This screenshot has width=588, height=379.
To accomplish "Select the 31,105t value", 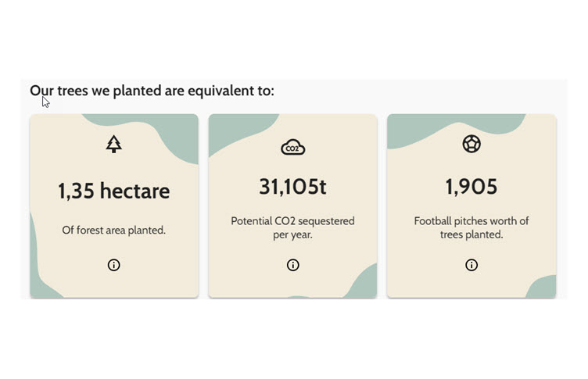I will 293,186.
